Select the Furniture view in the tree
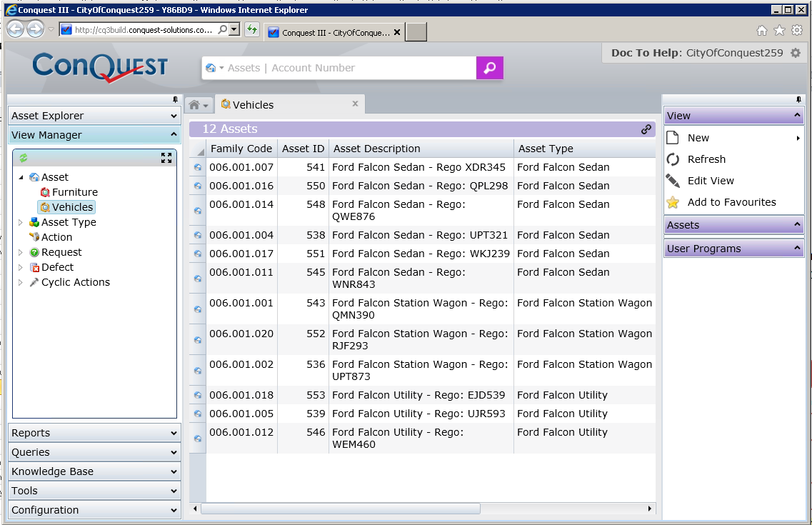Image resolution: width=812 pixels, height=525 pixels. tap(74, 193)
